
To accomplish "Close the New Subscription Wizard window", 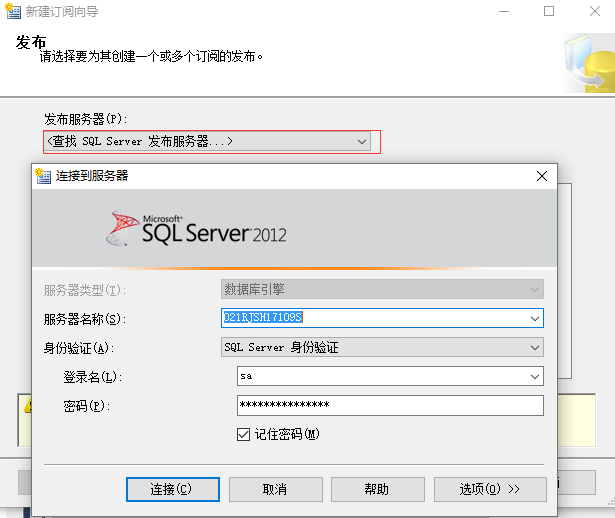I will click(x=593, y=11).
